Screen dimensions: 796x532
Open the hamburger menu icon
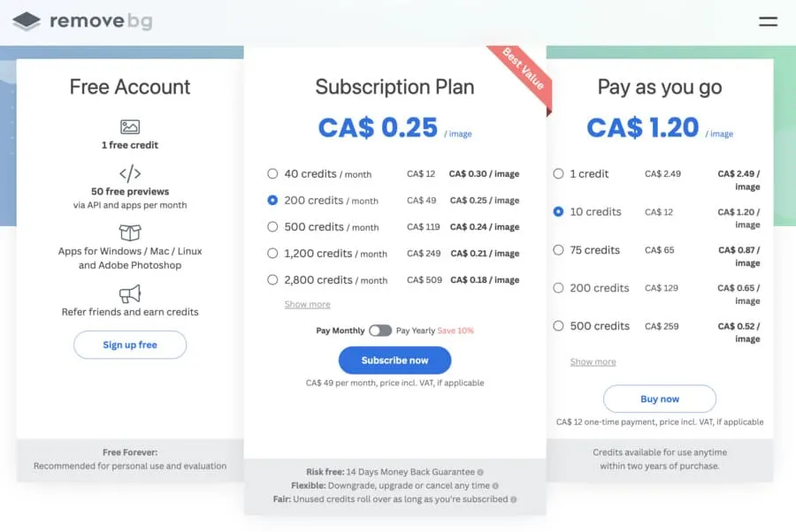pos(768,21)
